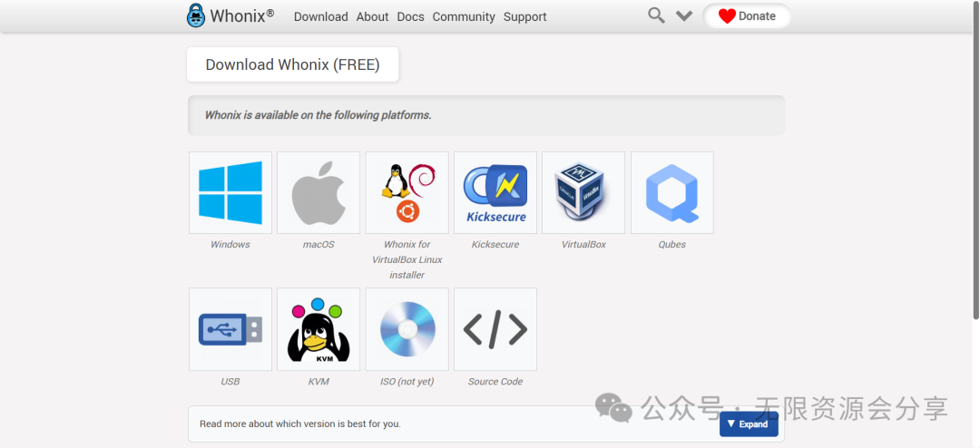Screen dimensions: 980x448
Task: Expand the header chevron dropdown arrow
Action: (x=684, y=15)
